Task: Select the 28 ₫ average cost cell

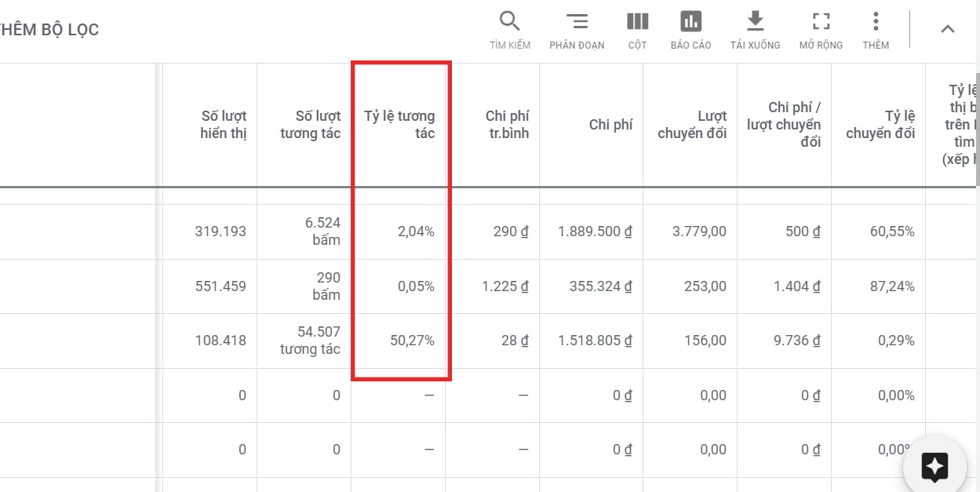Action: point(493,341)
